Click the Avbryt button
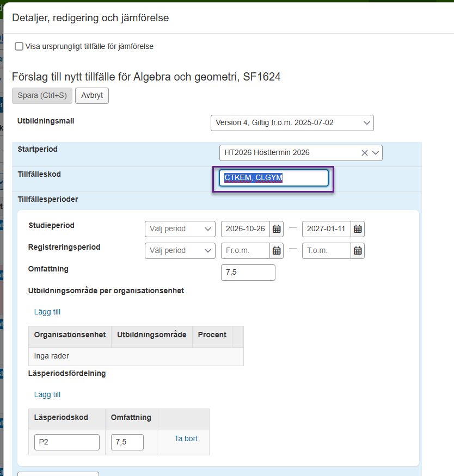The width and height of the screenshot is (454, 476). click(x=92, y=95)
